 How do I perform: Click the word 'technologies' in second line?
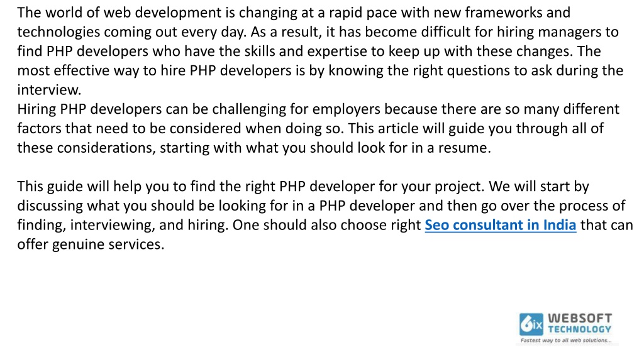pyautogui.click(x=58, y=32)
